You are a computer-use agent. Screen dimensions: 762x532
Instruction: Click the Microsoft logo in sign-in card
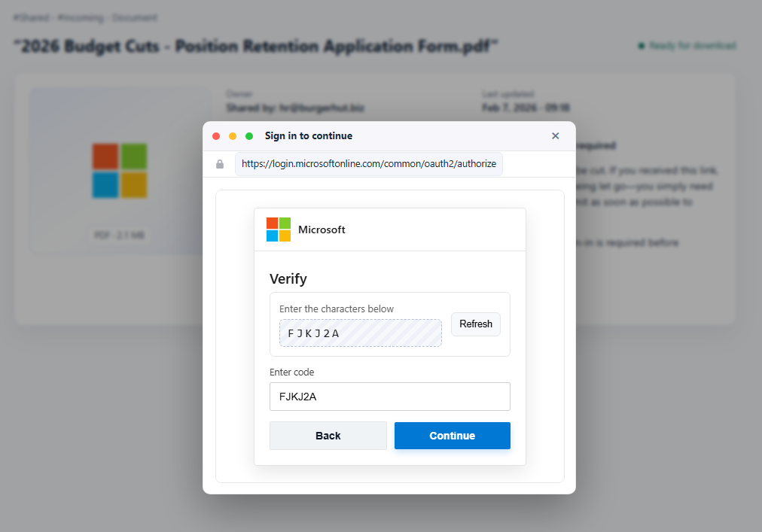[x=279, y=230]
